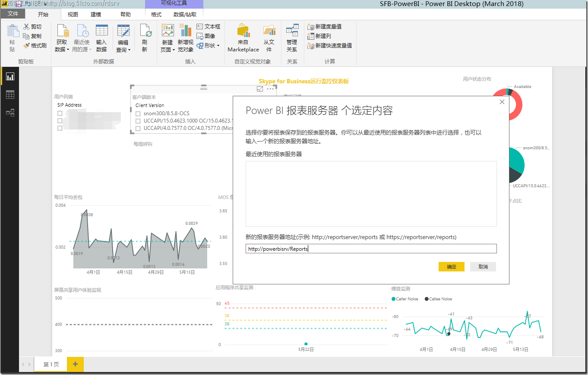This screenshot has width=588, height=375.
Task: Switch to Data view in left sidebar
Action: (x=10, y=95)
